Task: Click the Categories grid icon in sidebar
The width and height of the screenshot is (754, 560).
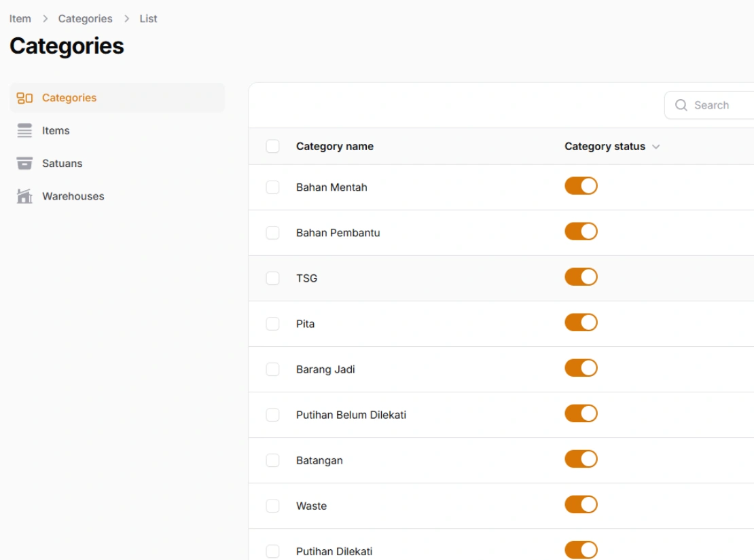Action: [24, 98]
